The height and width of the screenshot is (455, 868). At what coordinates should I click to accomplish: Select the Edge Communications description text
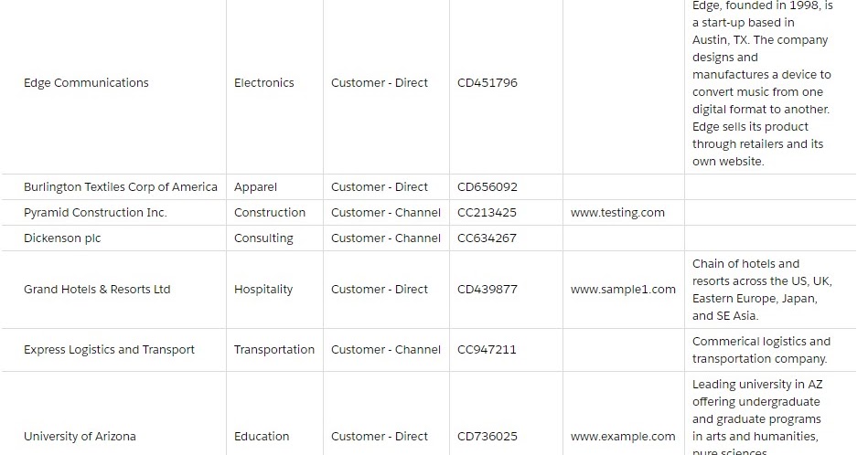pos(762,83)
